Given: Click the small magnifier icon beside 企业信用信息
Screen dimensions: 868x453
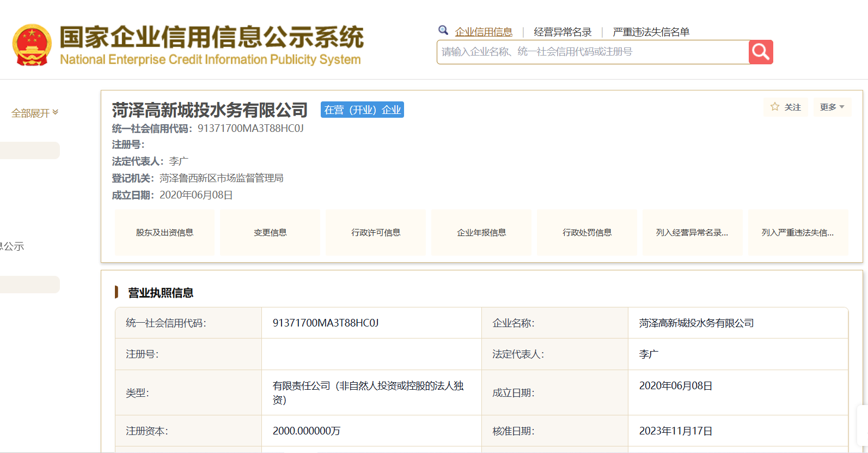Looking at the screenshot, I should (443, 31).
